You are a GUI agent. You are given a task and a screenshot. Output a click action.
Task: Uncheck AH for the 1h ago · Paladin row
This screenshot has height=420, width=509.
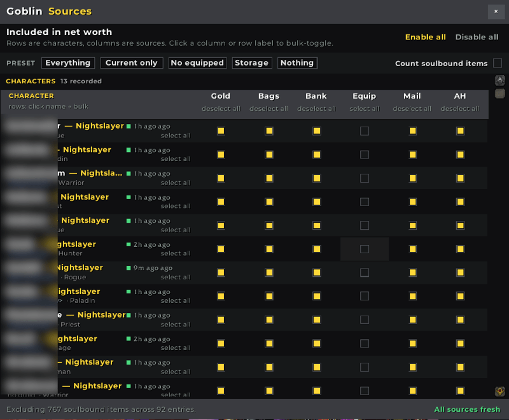pyautogui.click(x=460, y=297)
